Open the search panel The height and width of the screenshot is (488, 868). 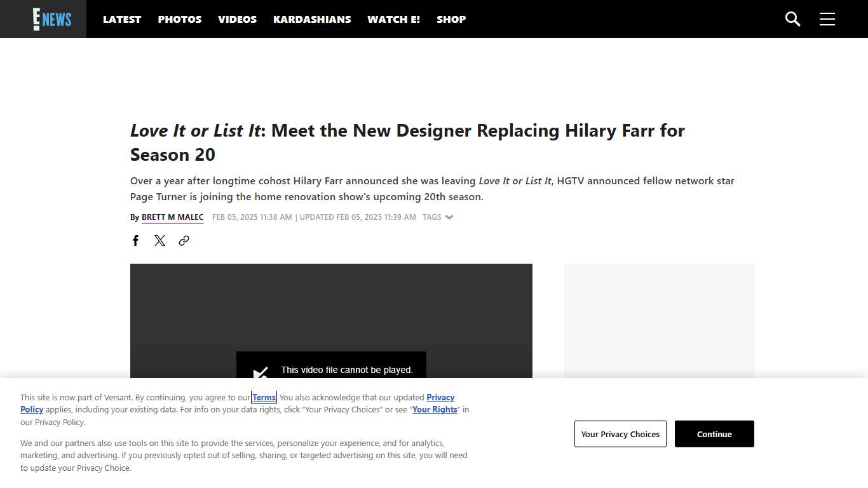(x=792, y=19)
